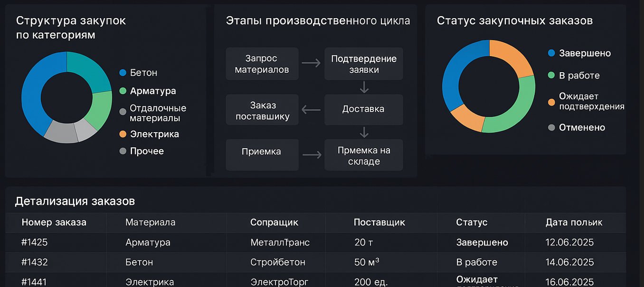Image resolution: width=644 pixels, height=287 pixels.
Task: Click the left arrow pointing to Заказ поставшику
Action: click(311, 110)
